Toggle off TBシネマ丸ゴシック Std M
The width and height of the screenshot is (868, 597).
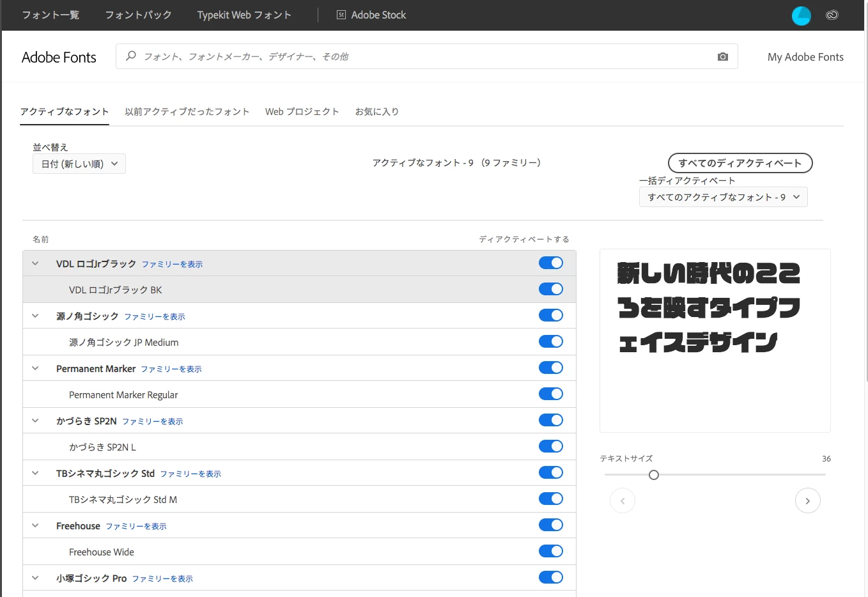pyautogui.click(x=551, y=499)
